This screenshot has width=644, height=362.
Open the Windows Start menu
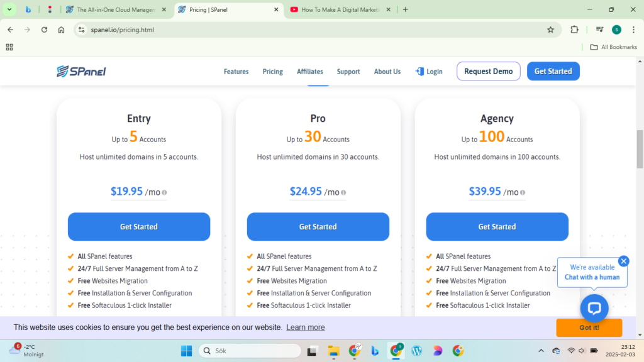[x=186, y=351]
